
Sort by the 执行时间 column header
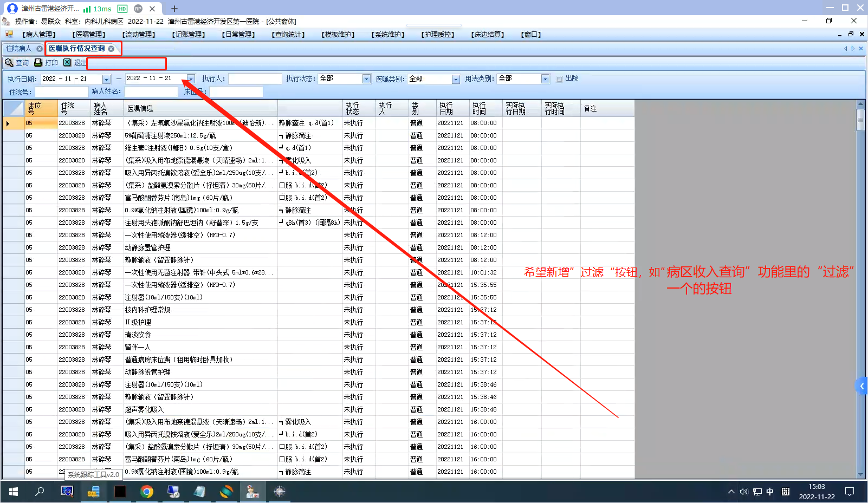[x=486, y=108]
